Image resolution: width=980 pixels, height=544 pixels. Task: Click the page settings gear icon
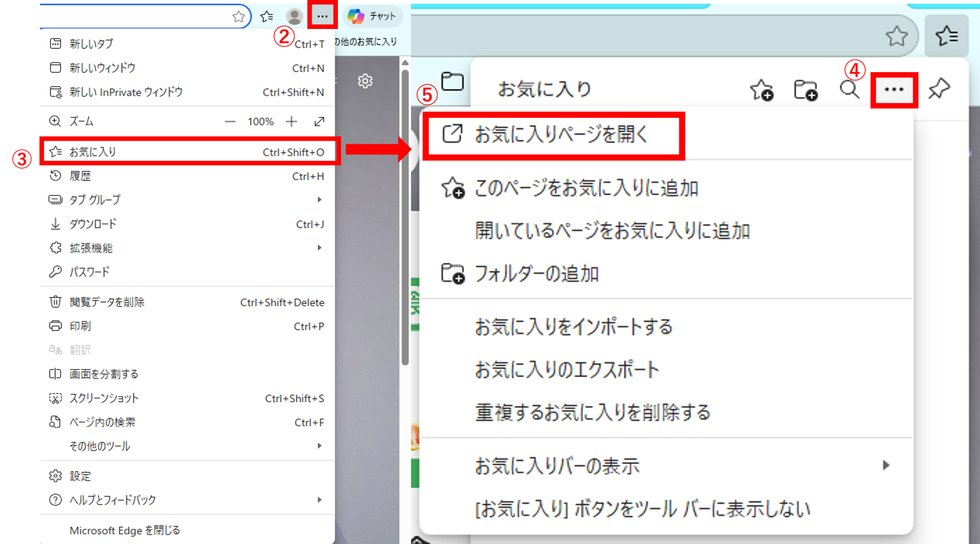[365, 81]
